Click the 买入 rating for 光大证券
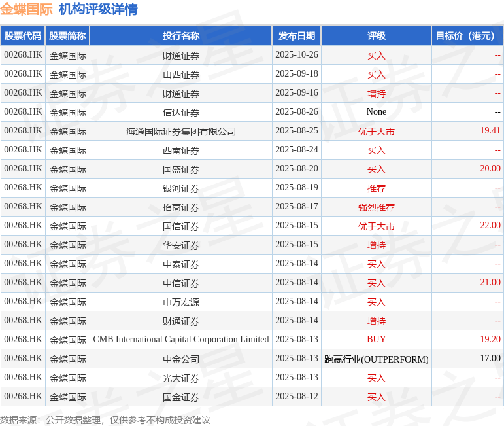The width and height of the screenshot is (504, 426). click(x=377, y=378)
